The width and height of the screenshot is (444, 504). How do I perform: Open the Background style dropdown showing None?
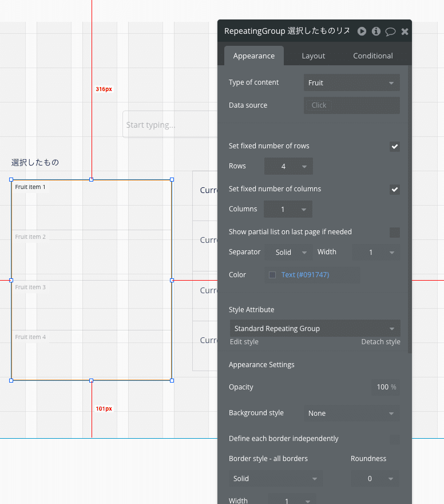(352, 413)
